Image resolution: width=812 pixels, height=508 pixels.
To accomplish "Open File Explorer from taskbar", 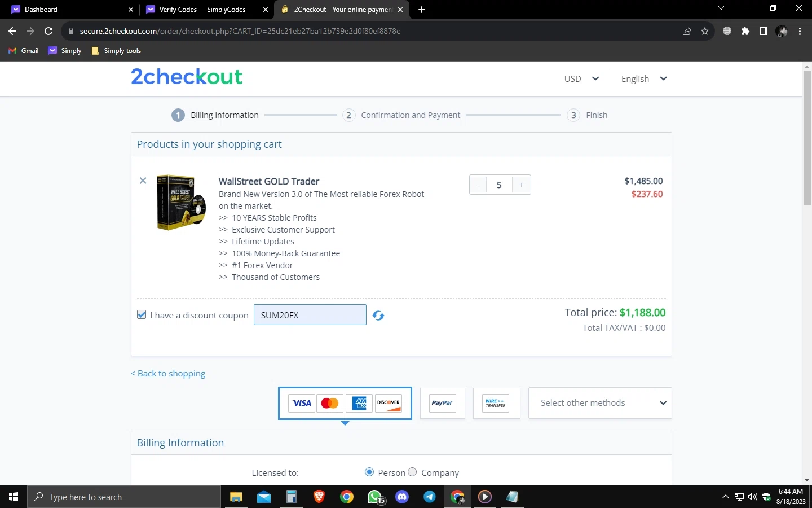I will tap(236, 497).
